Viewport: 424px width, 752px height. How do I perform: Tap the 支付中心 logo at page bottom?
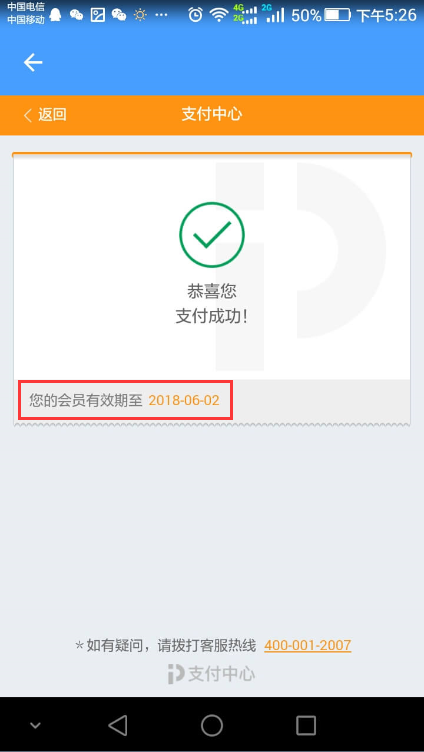pos(212,674)
